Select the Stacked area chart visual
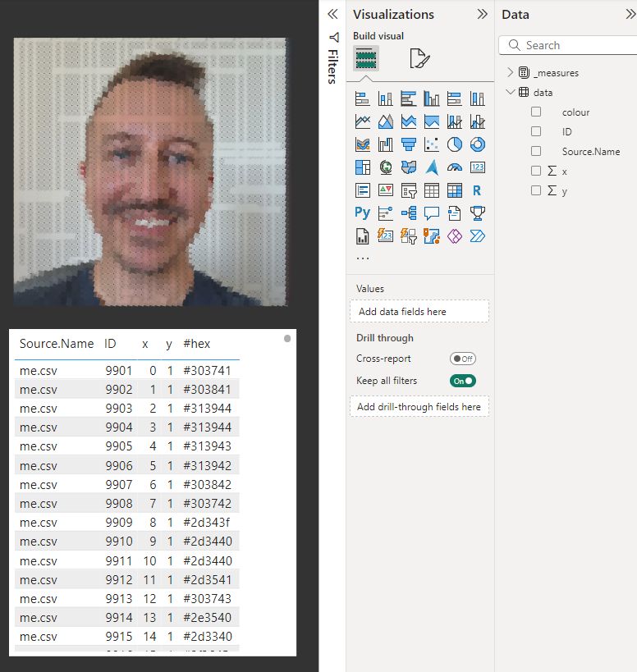 [409, 121]
